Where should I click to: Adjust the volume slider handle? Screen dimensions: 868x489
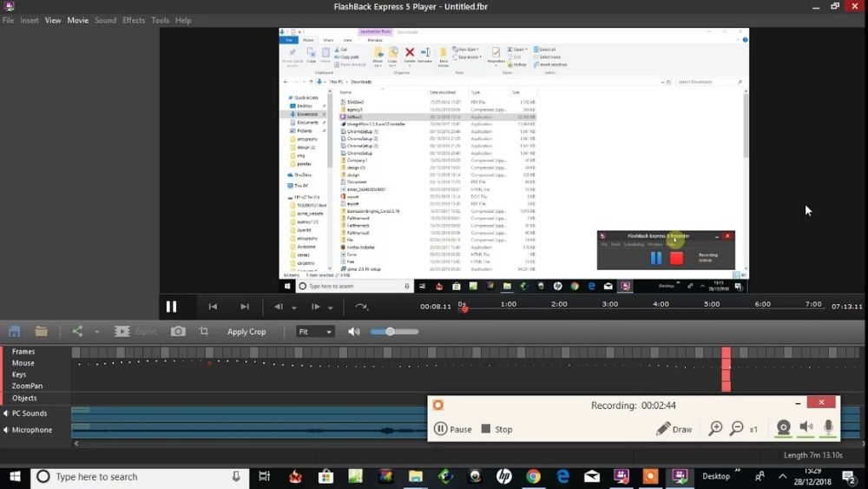[x=390, y=332]
